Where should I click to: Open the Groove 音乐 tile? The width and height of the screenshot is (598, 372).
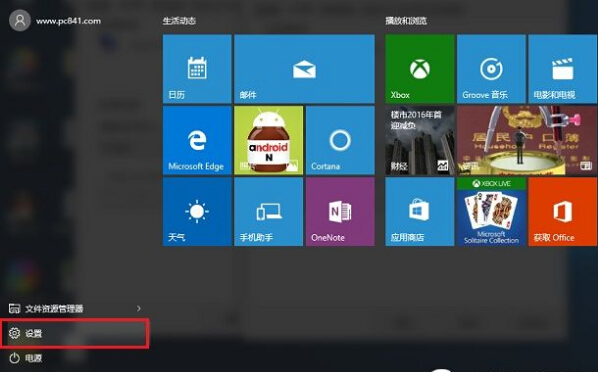(x=491, y=69)
